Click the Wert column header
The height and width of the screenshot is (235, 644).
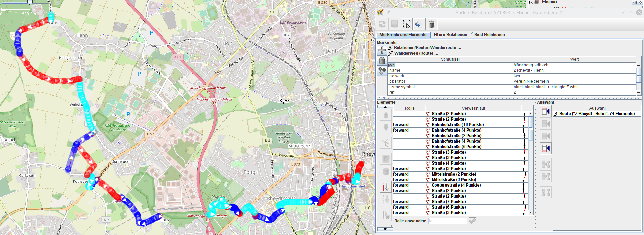574,59
